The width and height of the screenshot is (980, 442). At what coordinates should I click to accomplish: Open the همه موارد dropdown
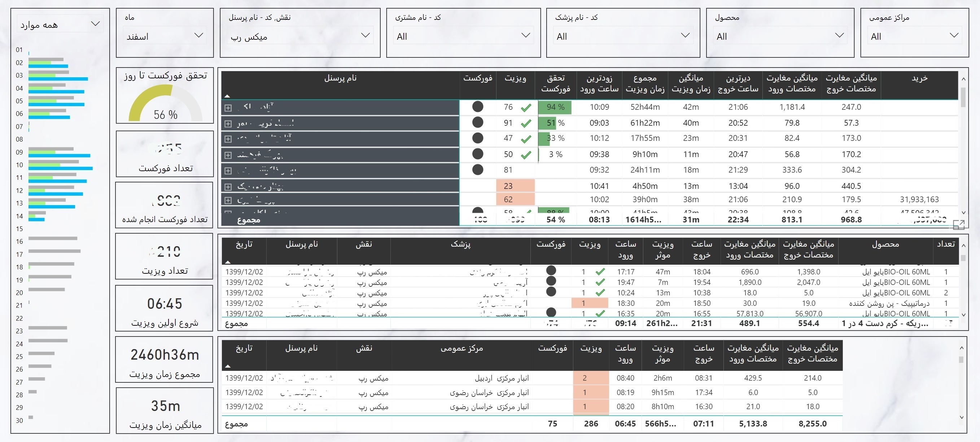pos(96,24)
